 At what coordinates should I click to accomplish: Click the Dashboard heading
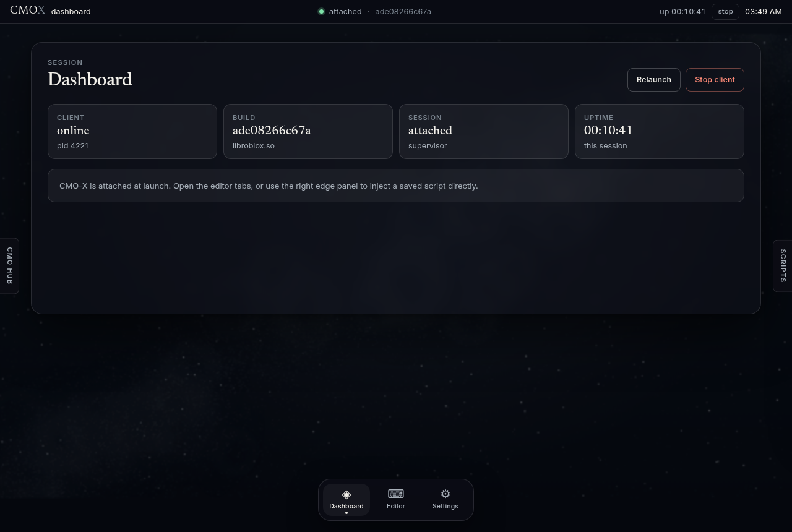coord(90,79)
